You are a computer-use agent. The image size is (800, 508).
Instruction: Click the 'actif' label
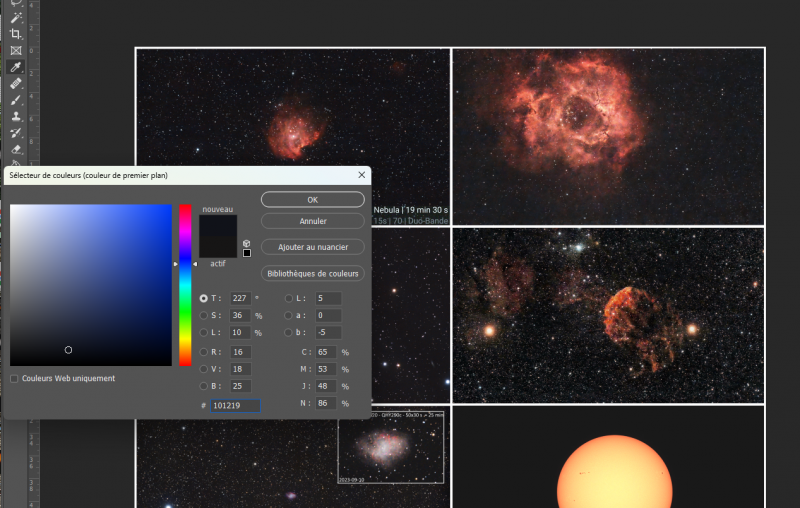coord(218,264)
